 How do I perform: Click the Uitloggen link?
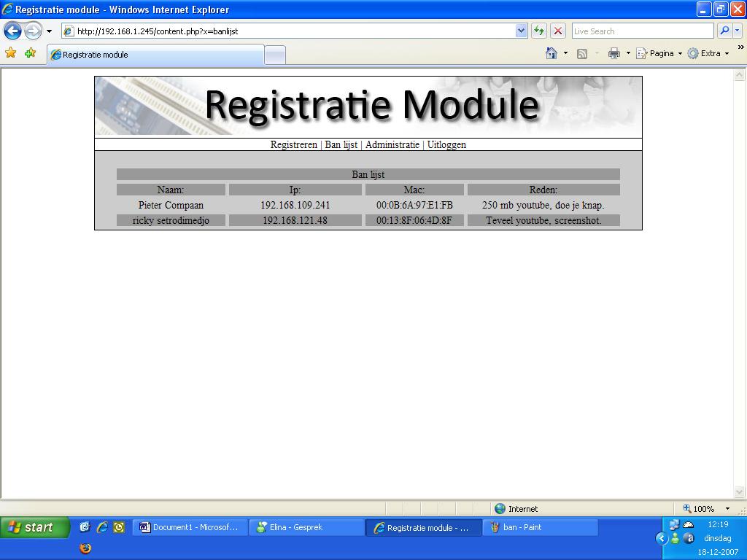click(446, 144)
